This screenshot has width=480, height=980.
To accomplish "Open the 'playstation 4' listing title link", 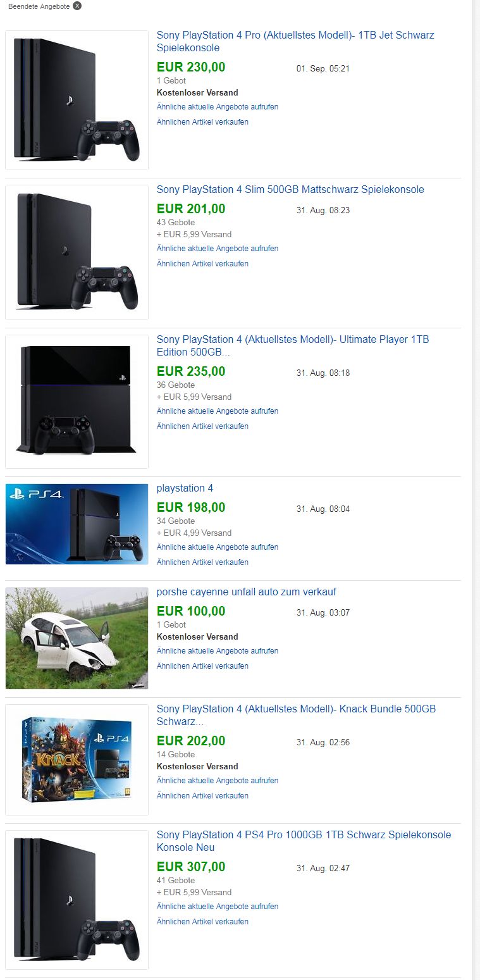I will 185,488.
